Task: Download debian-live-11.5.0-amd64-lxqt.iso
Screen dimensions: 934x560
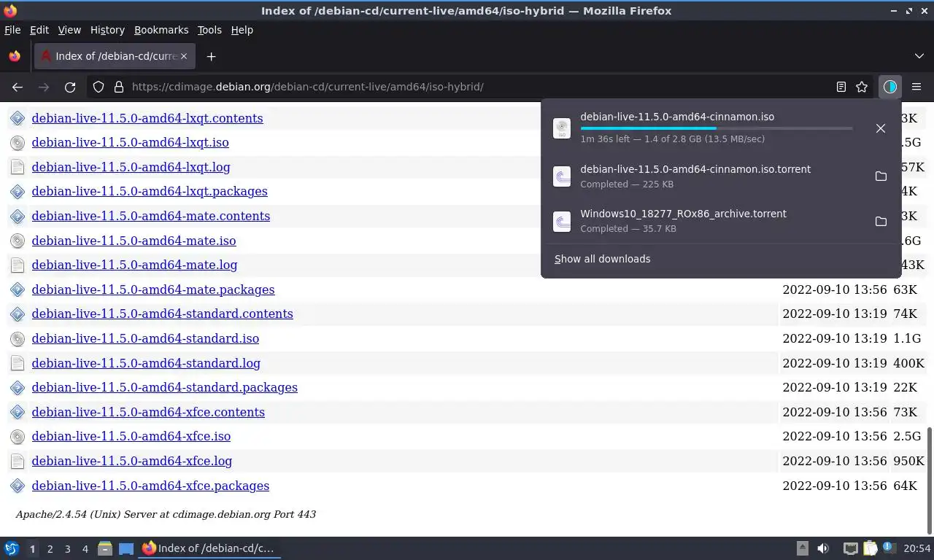Action: (x=130, y=143)
